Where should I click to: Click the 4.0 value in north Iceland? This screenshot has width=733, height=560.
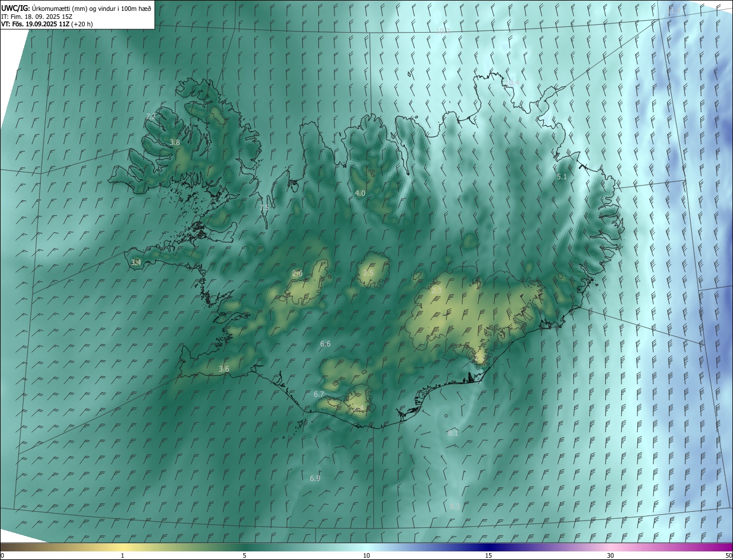(360, 194)
